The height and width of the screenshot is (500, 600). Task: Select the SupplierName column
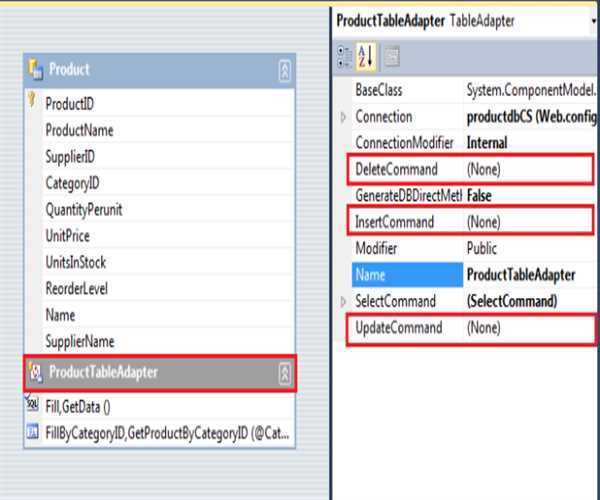point(80,341)
